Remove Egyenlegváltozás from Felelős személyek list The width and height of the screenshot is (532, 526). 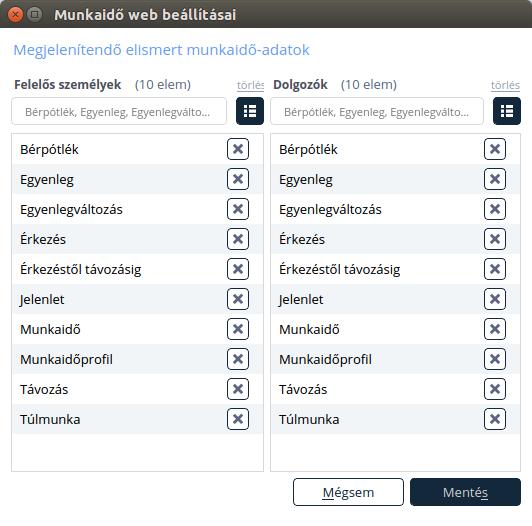pyautogui.click(x=238, y=209)
